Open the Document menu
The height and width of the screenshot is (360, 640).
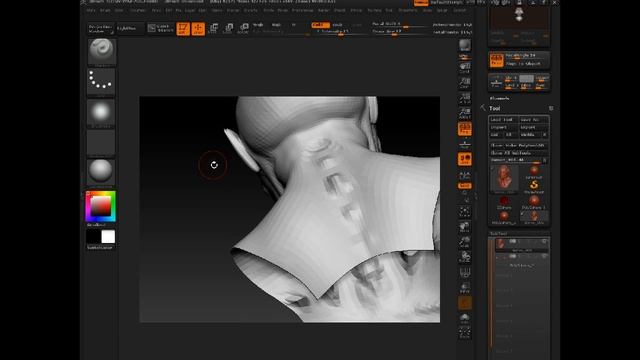[138, 10]
